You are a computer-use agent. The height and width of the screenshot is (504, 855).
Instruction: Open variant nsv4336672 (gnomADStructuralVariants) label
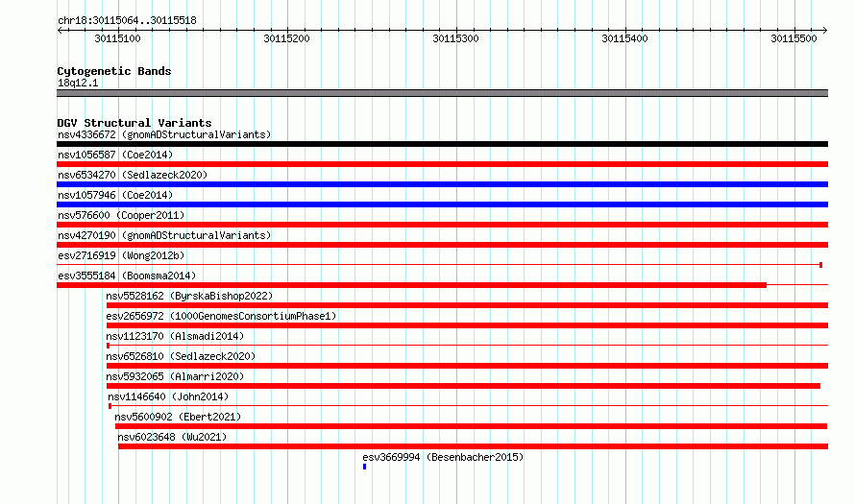[164, 134]
